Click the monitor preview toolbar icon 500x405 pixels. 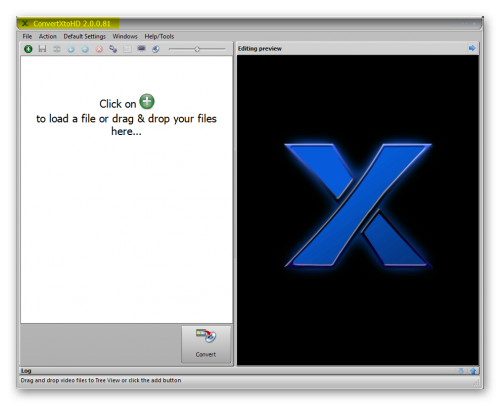142,49
